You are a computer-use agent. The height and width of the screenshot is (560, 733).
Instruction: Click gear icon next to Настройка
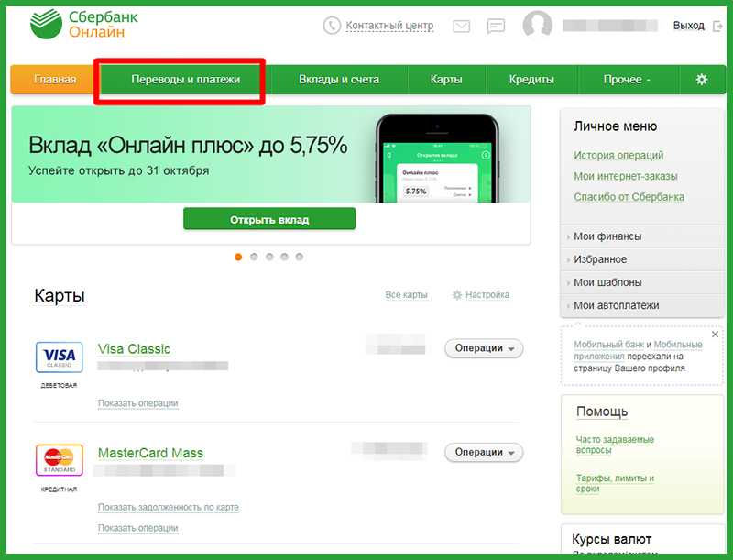456,295
